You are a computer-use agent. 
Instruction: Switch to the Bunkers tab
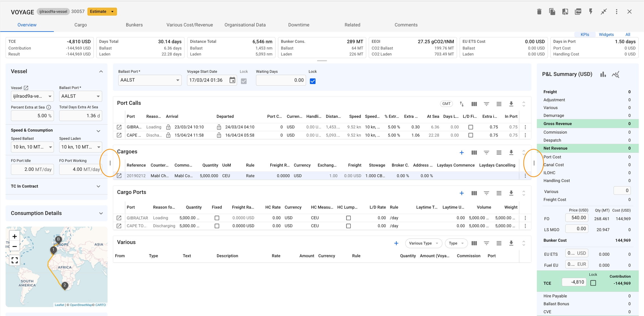(134, 25)
